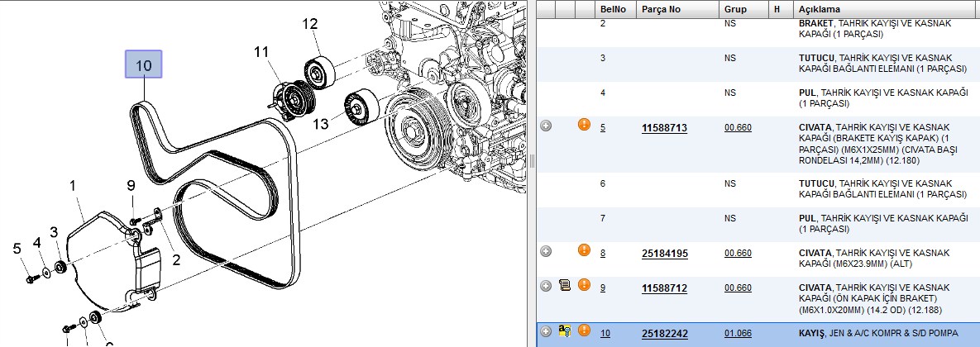Select the CIVATA description mentioning (ALT)
The width and height of the screenshot is (980, 347).
coord(874,259)
